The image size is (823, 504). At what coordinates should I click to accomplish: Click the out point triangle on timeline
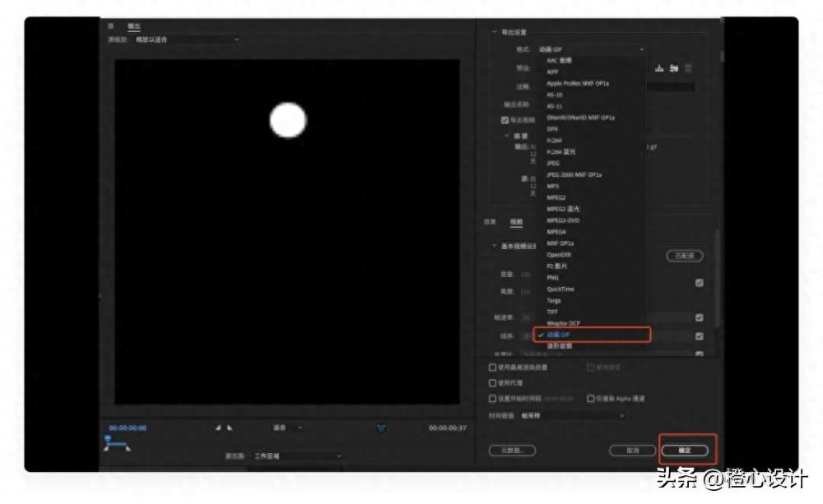pos(128,448)
